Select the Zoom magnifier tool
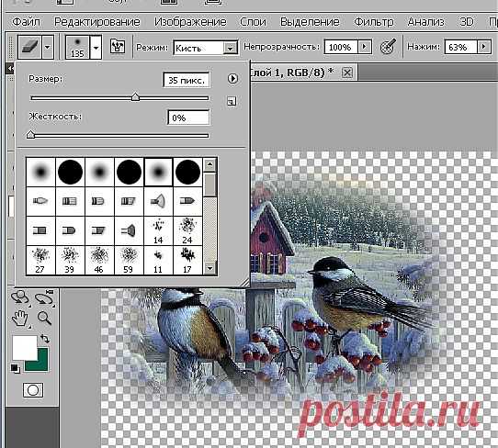This screenshot has width=498, height=448. click(x=44, y=318)
